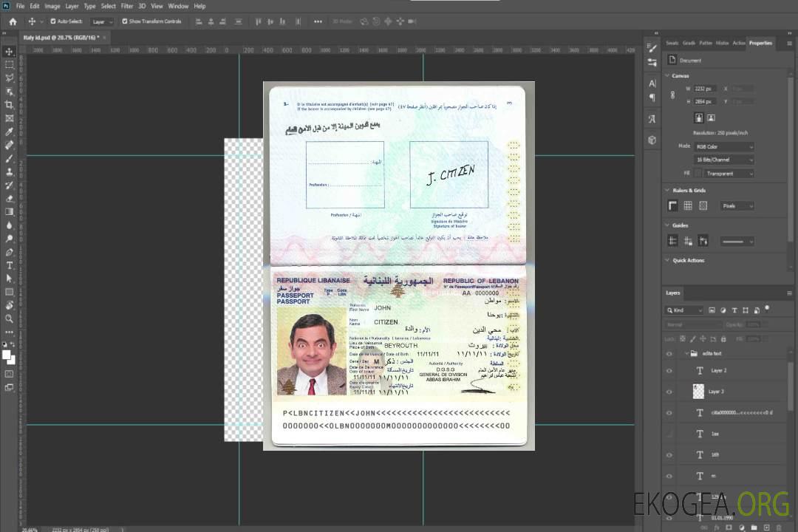
Task: Toggle grid icon in Rulers & Grids
Action: point(688,205)
